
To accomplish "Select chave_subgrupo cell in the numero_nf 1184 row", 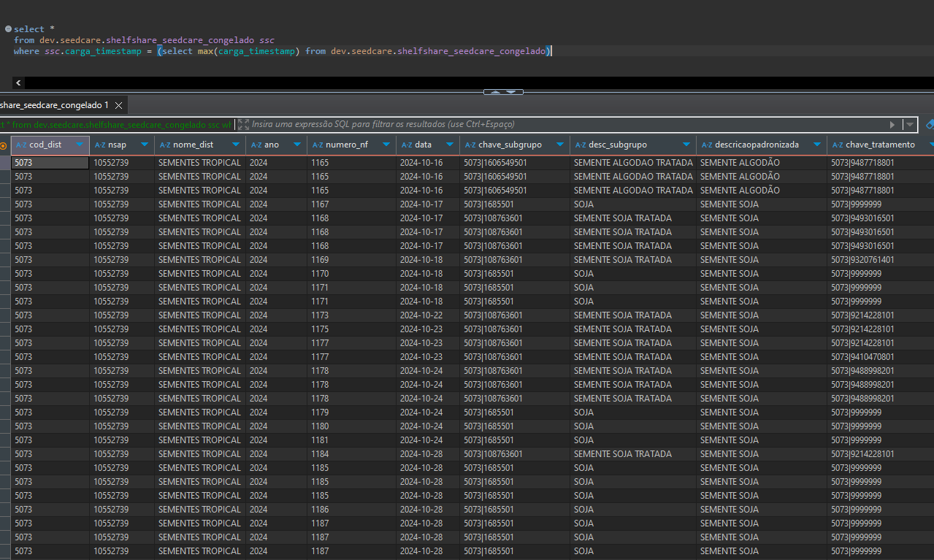I will [515, 454].
